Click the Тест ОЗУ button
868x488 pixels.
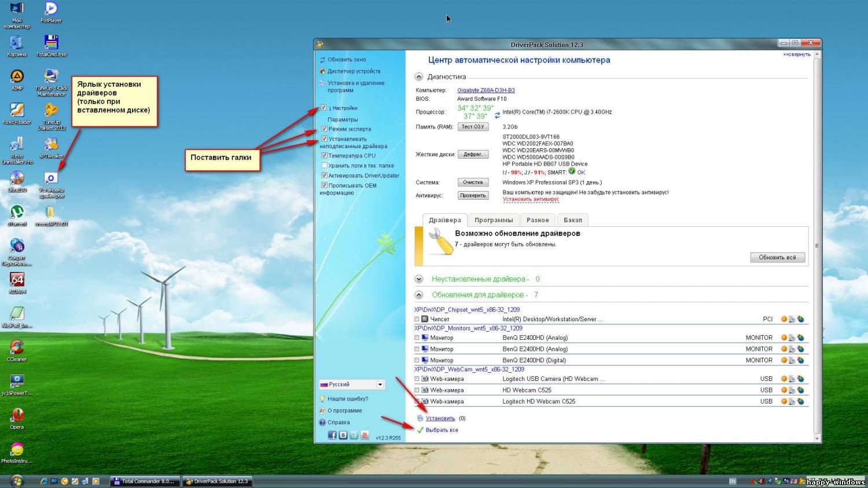click(473, 127)
